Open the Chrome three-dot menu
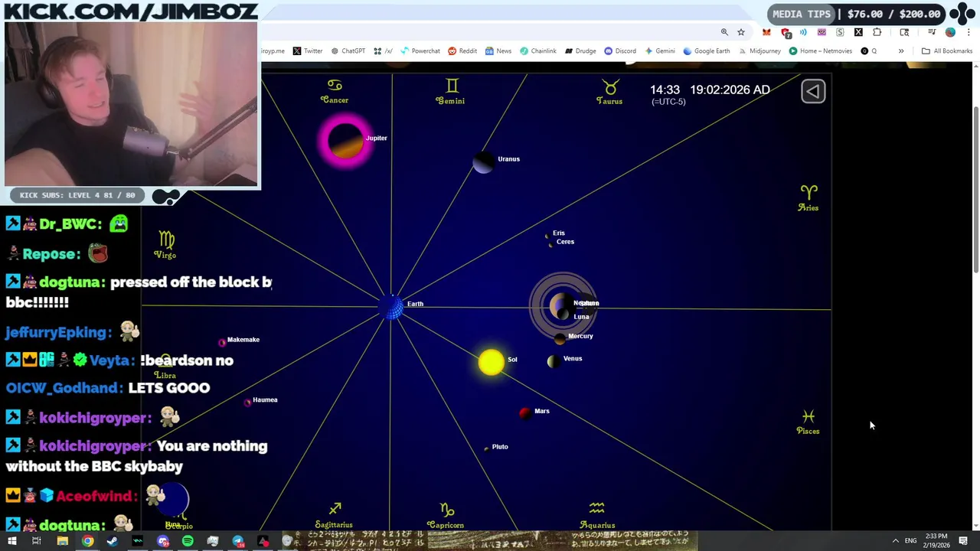 pos(969,32)
